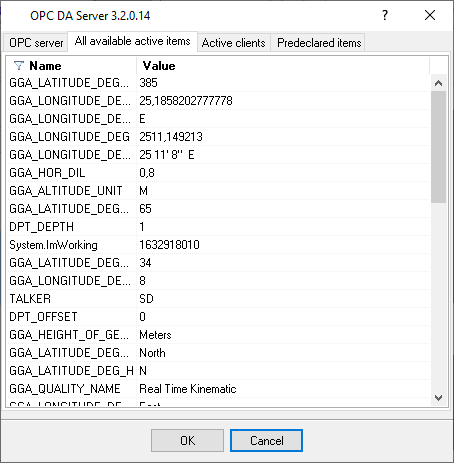Select the System.ImWorking item
Screen dimensions: 454x463
pos(53,245)
